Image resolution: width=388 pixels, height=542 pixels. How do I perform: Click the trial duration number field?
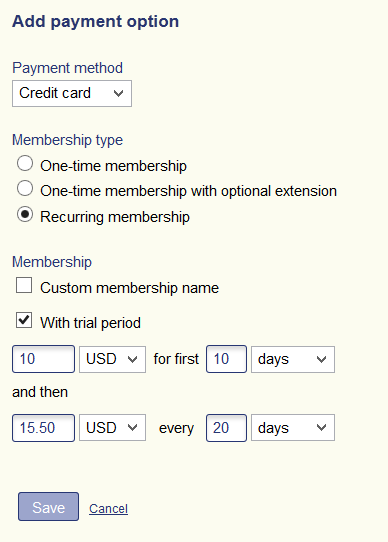227,359
